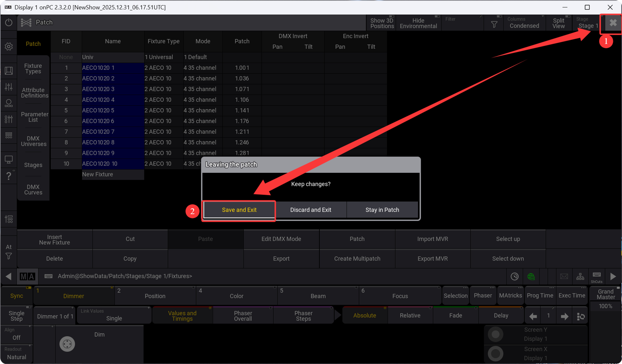Click the MA logo button

pyautogui.click(x=27, y=276)
